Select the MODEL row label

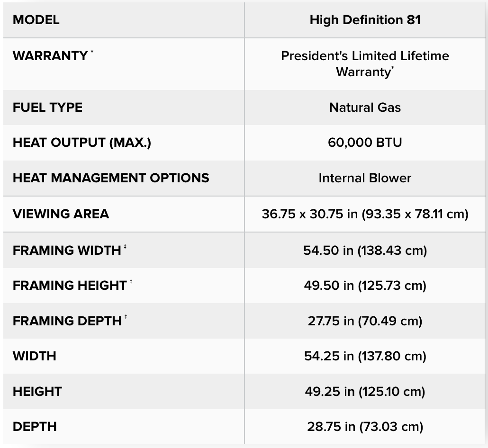click(x=36, y=20)
